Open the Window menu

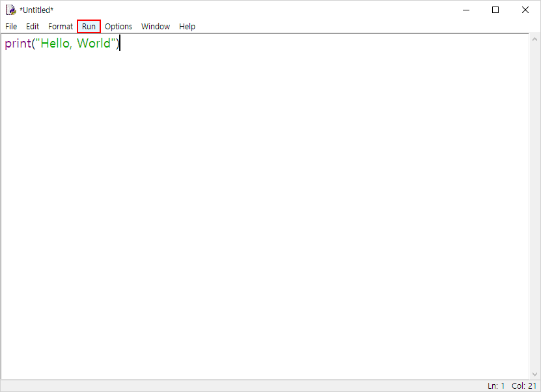(x=156, y=27)
